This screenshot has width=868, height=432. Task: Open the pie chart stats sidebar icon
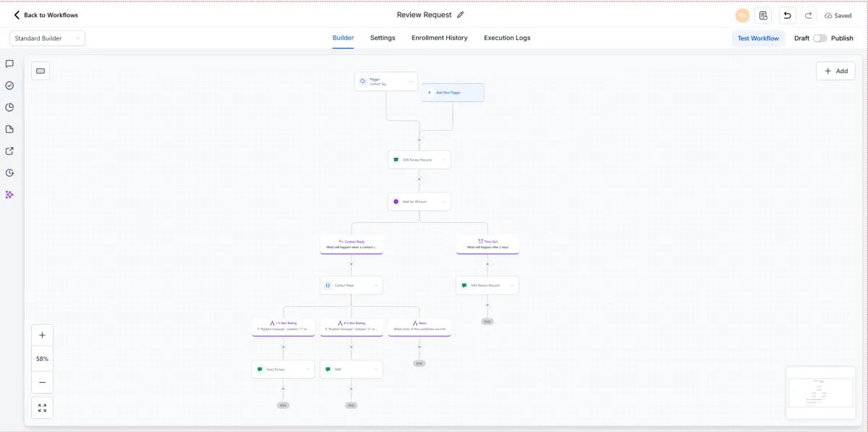[x=9, y=107]
